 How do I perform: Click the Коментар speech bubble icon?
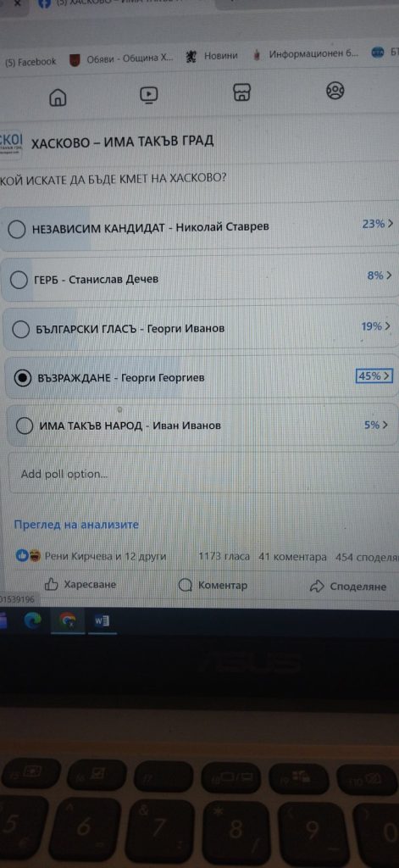click(186, 585)
